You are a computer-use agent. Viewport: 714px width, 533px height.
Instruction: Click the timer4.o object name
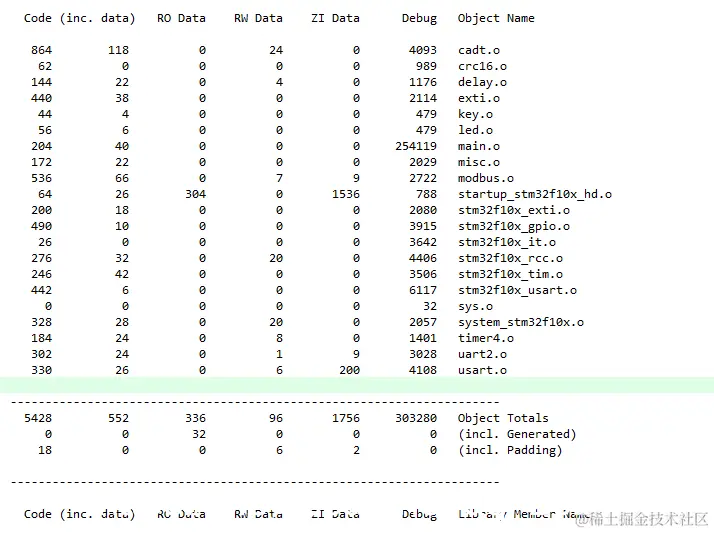tap(486, 338)
